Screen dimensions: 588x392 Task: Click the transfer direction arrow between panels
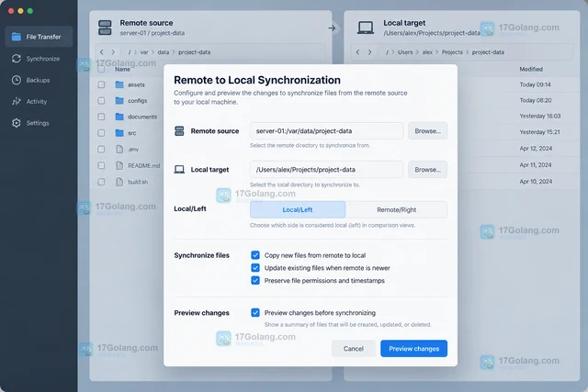332,28
